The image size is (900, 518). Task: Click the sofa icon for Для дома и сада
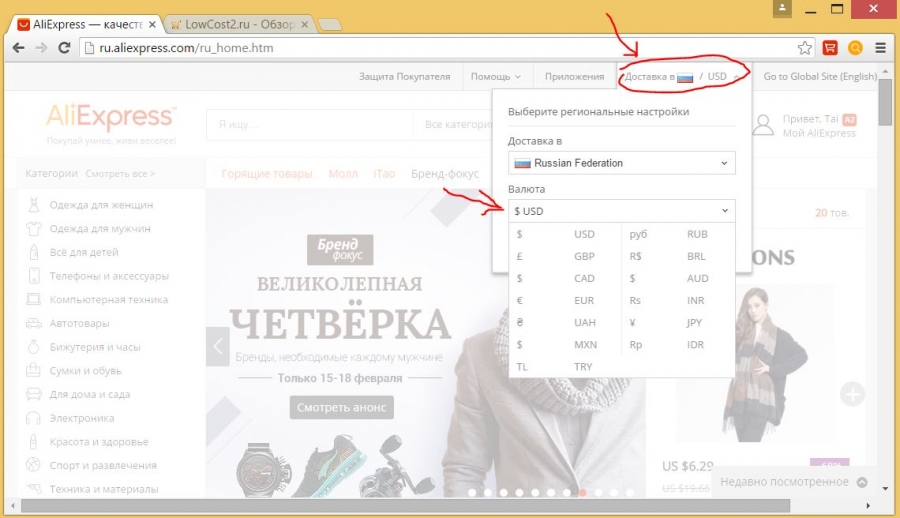click(34, 394)
